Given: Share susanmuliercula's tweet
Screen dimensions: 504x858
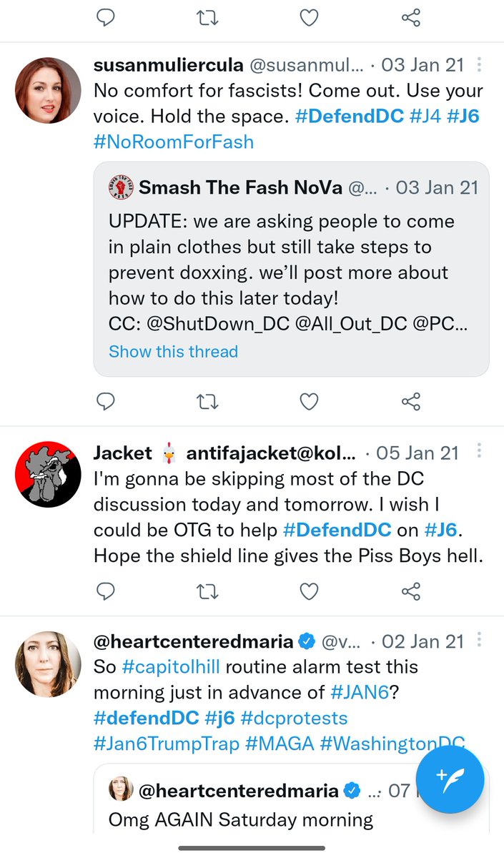Looking at the screenshot, I should click(410, 403).
